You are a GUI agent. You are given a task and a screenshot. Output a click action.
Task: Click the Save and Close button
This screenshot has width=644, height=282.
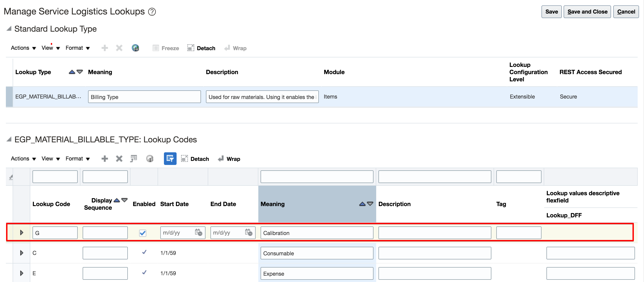click(x=587, y=12)
